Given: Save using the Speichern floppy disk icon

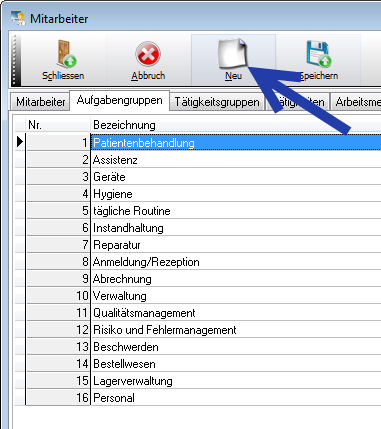Looking at the screenshot, I should [x=319, y=53].
